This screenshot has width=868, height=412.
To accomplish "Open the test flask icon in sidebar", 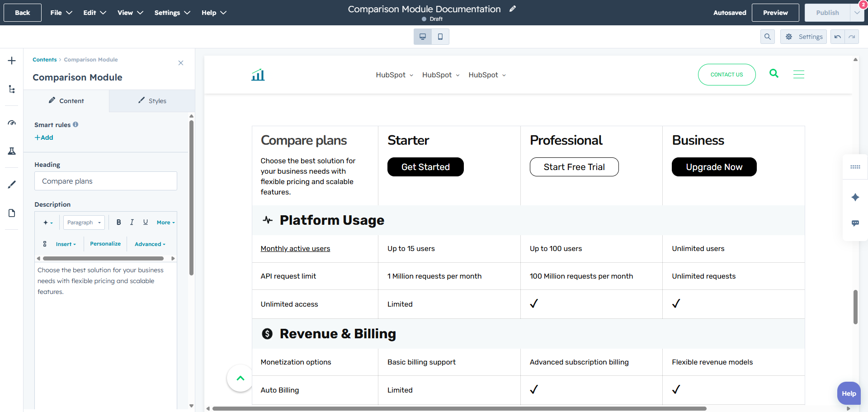I will (x=12, y=151).
